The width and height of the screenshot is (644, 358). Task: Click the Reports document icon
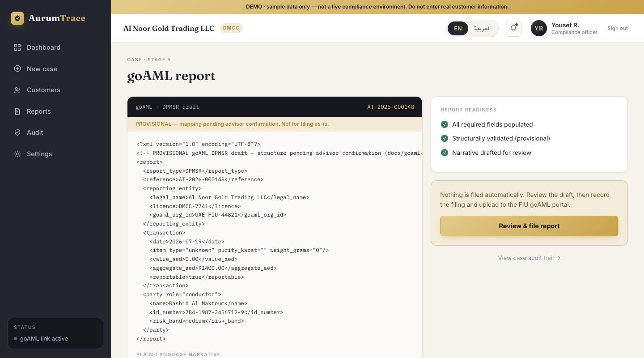click(17, 111)
